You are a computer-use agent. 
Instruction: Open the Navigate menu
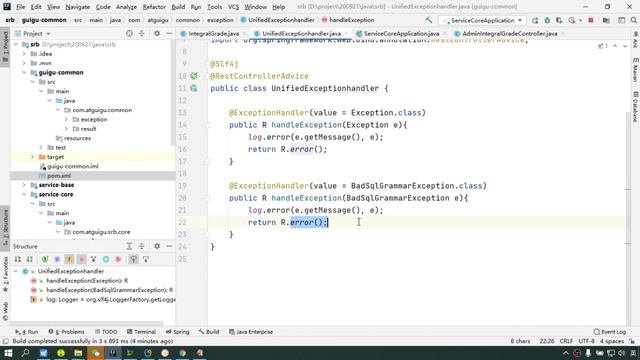(x=78, y=7)
